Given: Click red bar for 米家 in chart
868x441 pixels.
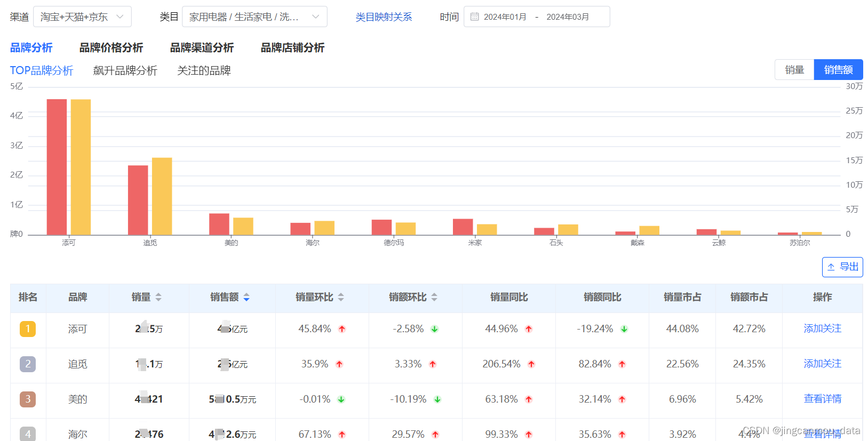Looking at the screenshot, I should click(463, 227).
